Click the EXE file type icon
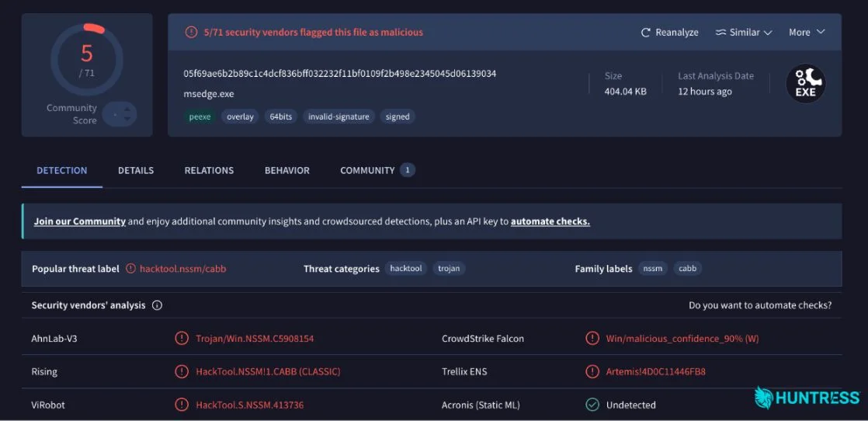The height and width of the screenshot is (421, 868). [805, 84]
